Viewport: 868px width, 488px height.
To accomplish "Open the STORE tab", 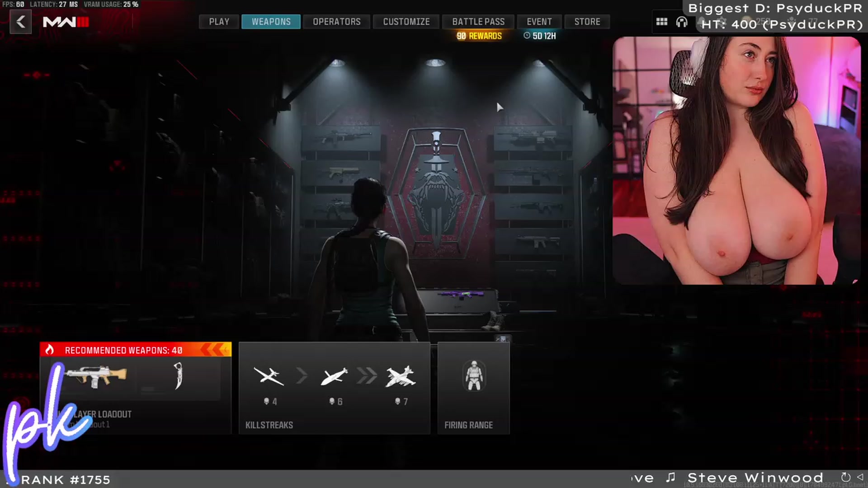I will point(587,22).
